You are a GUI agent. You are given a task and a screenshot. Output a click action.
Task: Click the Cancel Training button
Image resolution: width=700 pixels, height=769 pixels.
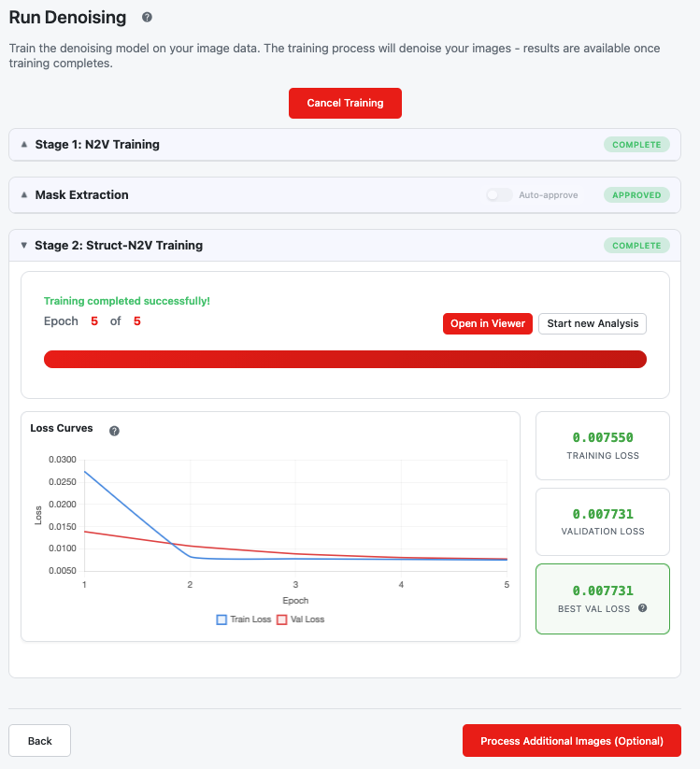pos(345,103)
